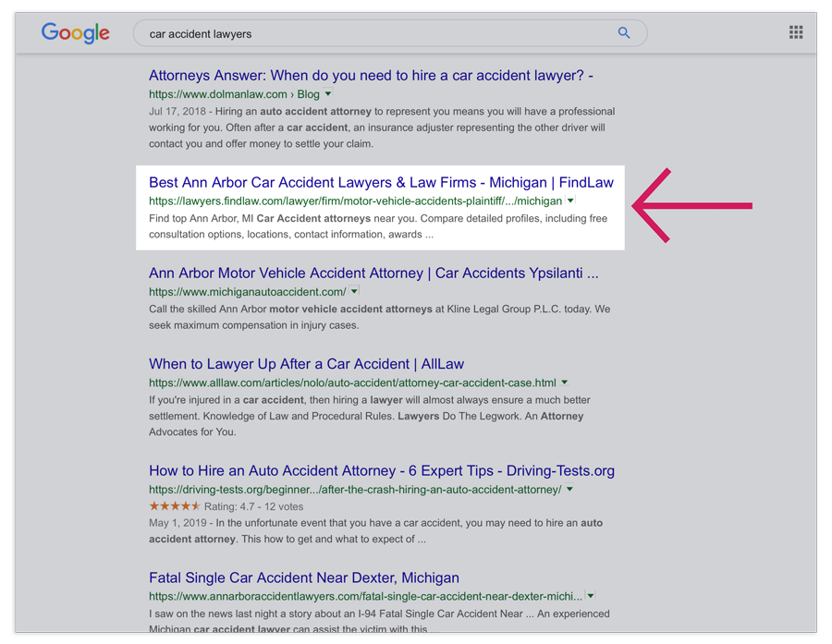832x644 pixels.
Task: Expand the dropdown next to the FindLaw URL
Action: pos(570,200)
